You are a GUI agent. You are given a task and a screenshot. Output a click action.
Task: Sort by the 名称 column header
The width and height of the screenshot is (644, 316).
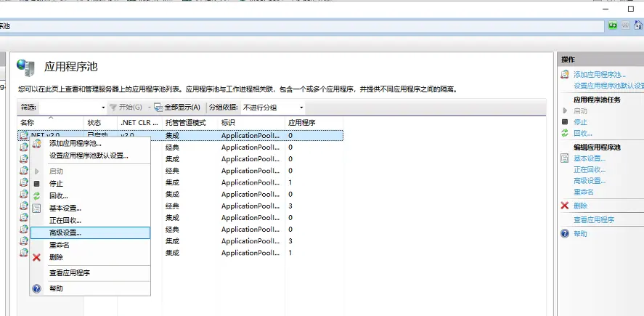click(x=51, y=123)
